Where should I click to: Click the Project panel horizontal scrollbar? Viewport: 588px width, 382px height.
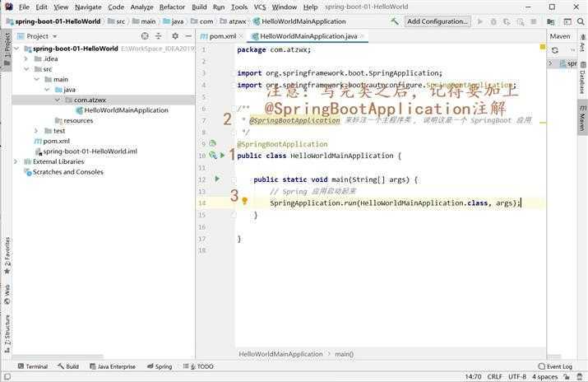coord(58,356)
